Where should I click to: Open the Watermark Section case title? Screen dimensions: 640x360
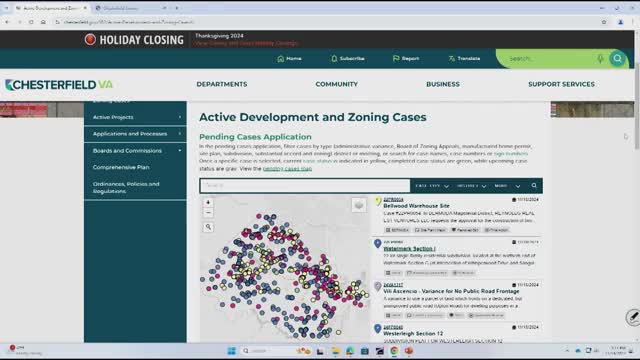[x=409, y=249]
